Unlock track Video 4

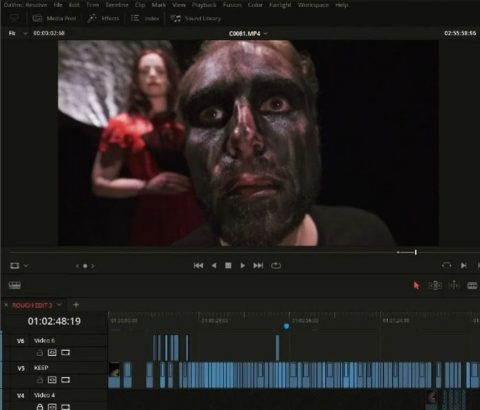coord(40,407)
